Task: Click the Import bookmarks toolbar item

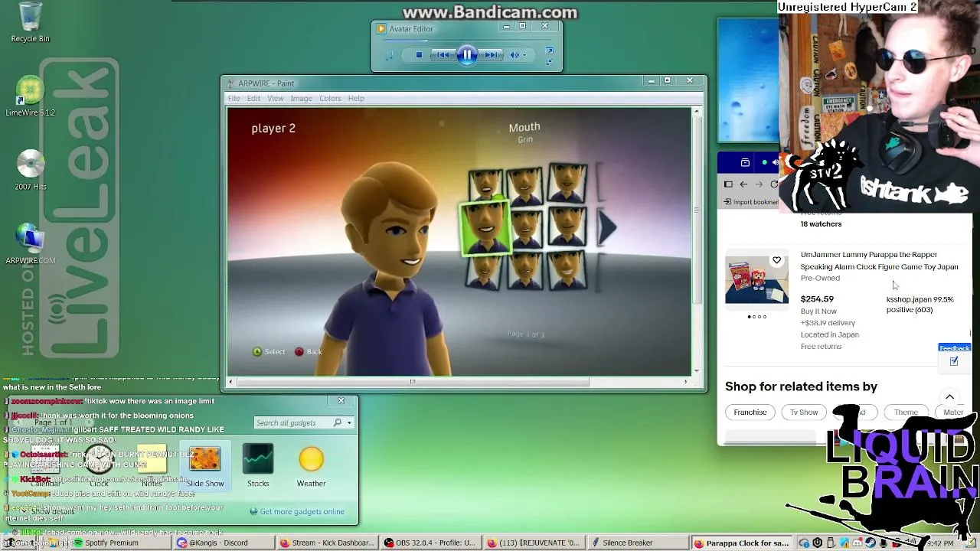Action: click(750, 202)
